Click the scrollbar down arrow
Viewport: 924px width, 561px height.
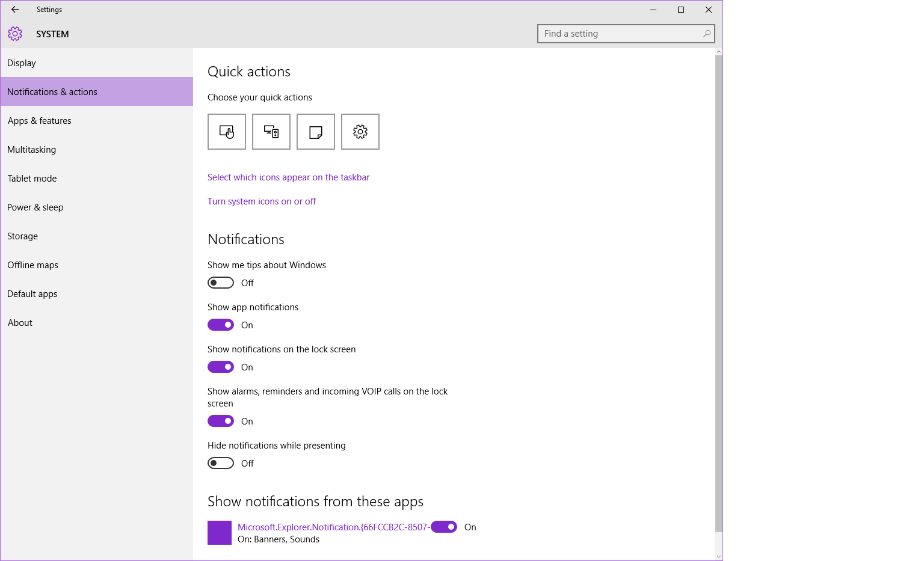click(x=718, y=556)
